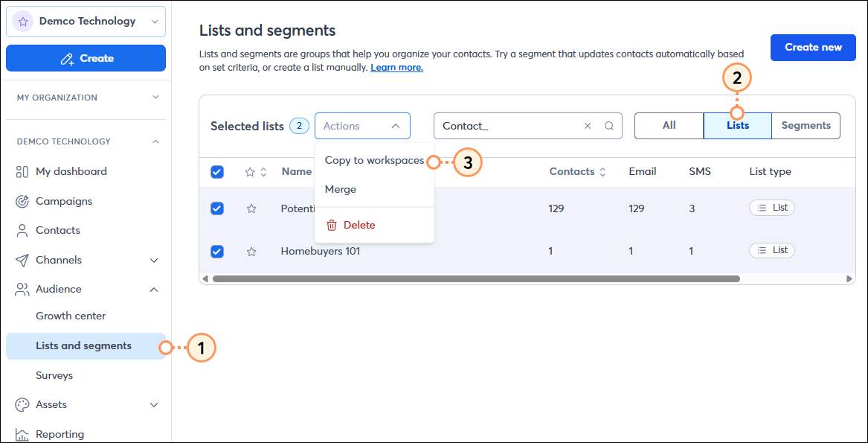Switch to the Segments tab
This screenshot has height=443, width=868.
pos(806,126)
